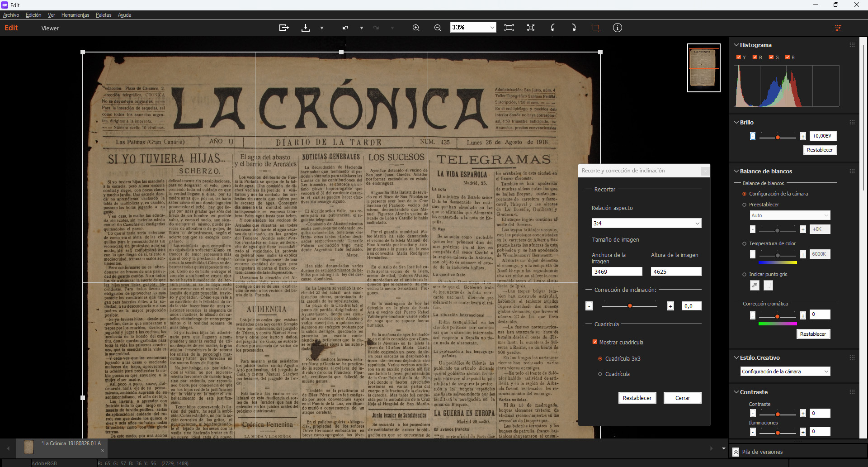Decrease brightness with the minus button
The width and height of the screenshot is (868, 467).
(x=753, y=136)
